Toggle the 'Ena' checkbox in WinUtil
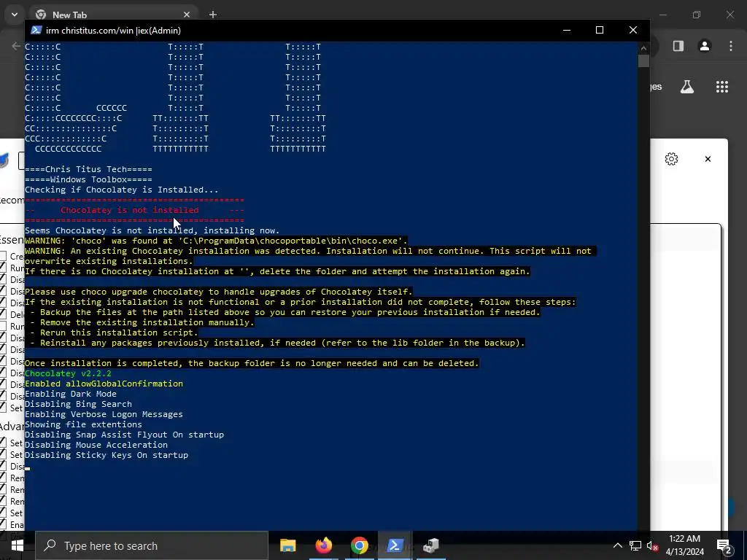Image resolution: width=747 pixels, height=560 pixels. (x=4, y=524)
